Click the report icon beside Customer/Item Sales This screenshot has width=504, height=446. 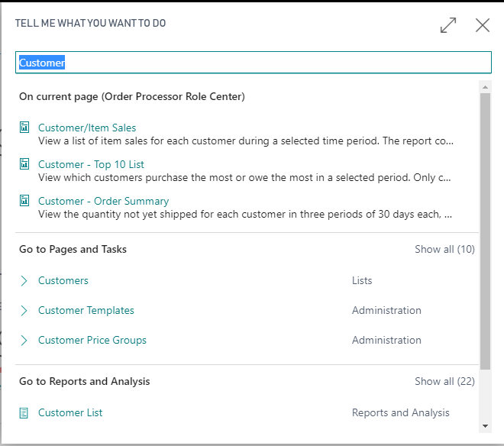click(x=24, y=128)
